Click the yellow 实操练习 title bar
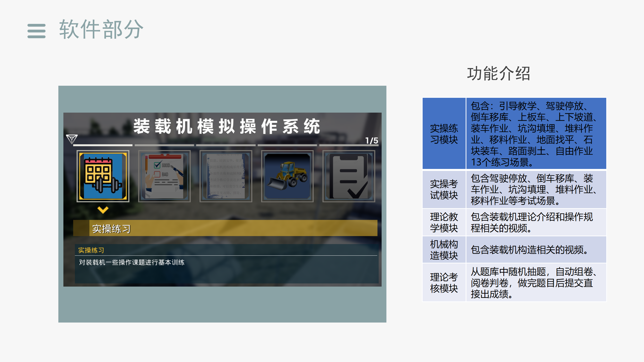 [x=225, y=228]
